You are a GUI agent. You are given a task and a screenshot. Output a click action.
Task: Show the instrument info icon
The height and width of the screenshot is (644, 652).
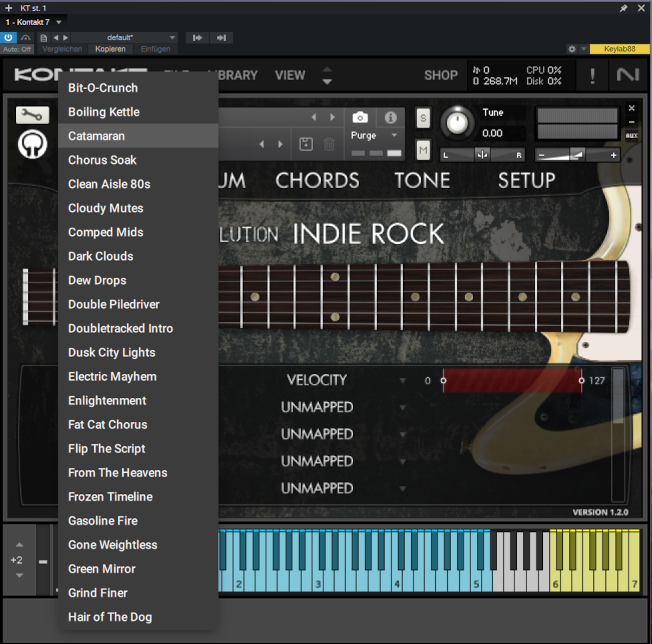pyautogui.click(x=390, y=117)
